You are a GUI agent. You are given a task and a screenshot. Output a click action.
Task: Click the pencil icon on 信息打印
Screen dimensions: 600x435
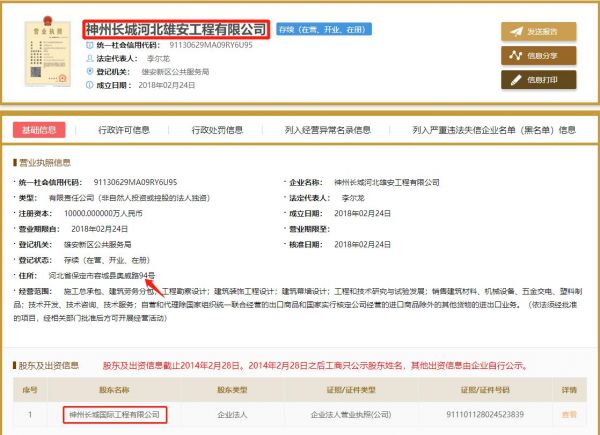coord(516,80)
